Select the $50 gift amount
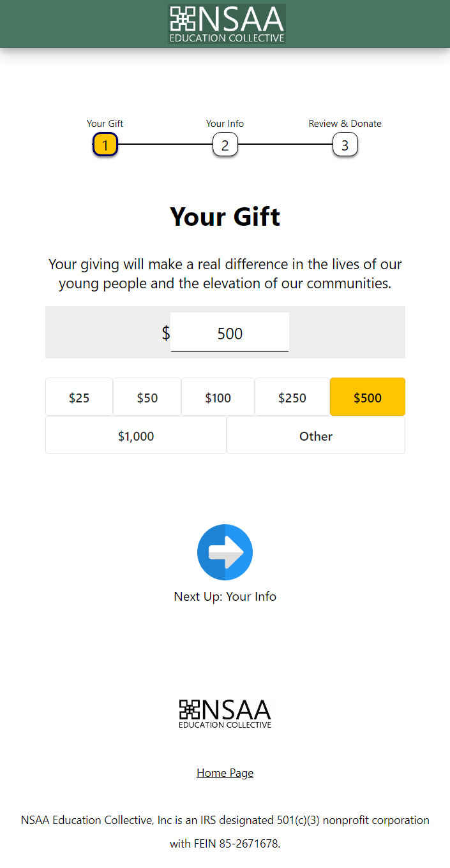Screen dimensions: 450x868 point(147,397)
